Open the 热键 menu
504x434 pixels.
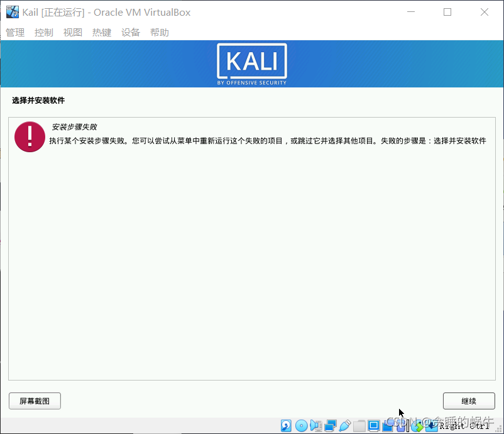point(102,33)
